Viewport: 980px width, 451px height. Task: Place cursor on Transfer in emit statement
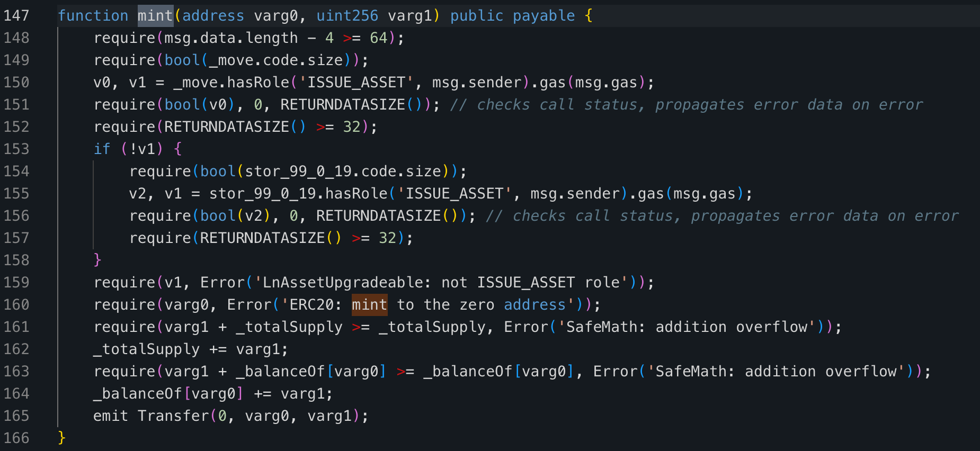173,416
